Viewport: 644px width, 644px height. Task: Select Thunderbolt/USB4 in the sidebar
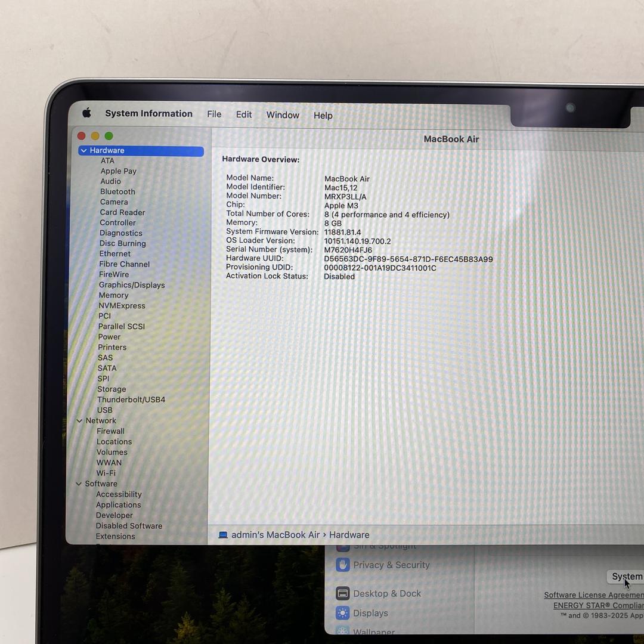pyautogui.click(x=131, y=400)
